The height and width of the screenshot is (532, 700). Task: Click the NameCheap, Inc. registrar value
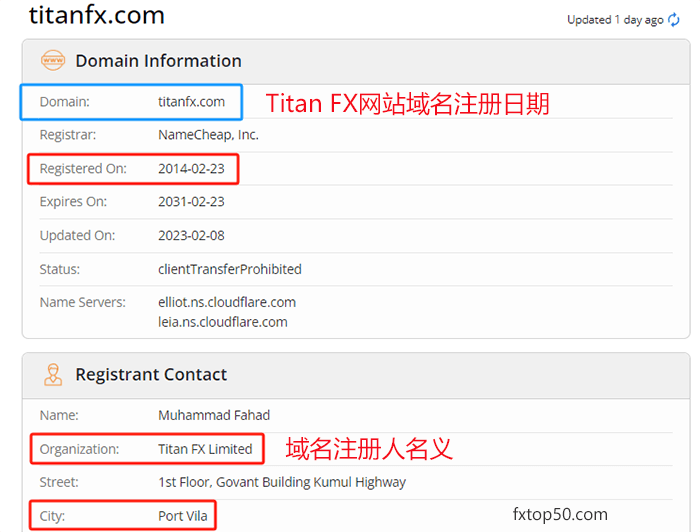208,135
